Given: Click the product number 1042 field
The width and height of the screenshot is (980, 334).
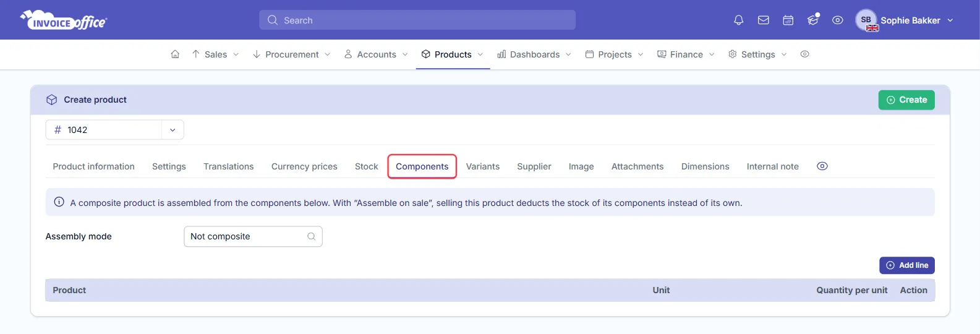Looking at the screenshot, I should pos(104,130).
